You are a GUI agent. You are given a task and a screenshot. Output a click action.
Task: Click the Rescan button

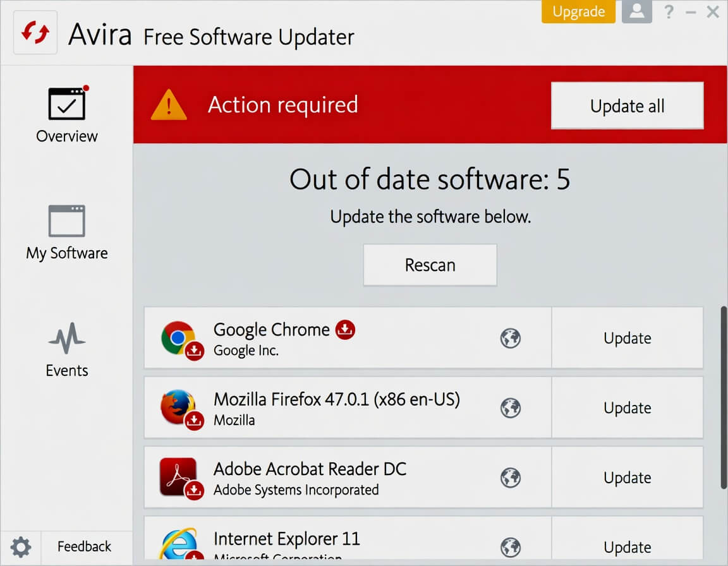pos(430,265)
